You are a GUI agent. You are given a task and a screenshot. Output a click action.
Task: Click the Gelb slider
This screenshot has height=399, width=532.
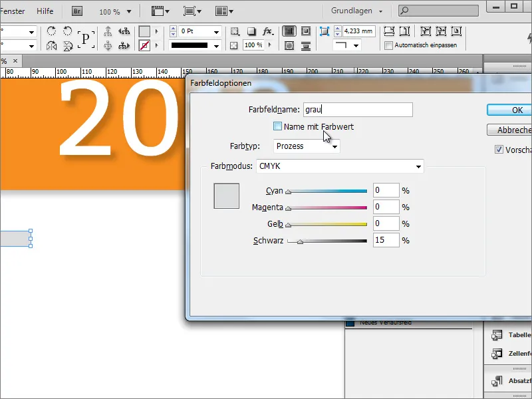(327, 225)
